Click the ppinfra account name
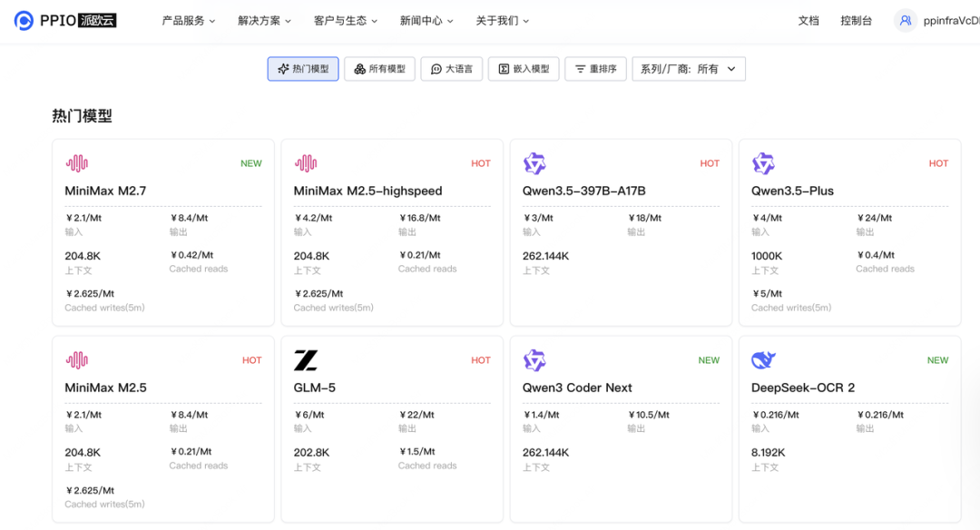The image size is (980, 530). [x=951, y=21]
